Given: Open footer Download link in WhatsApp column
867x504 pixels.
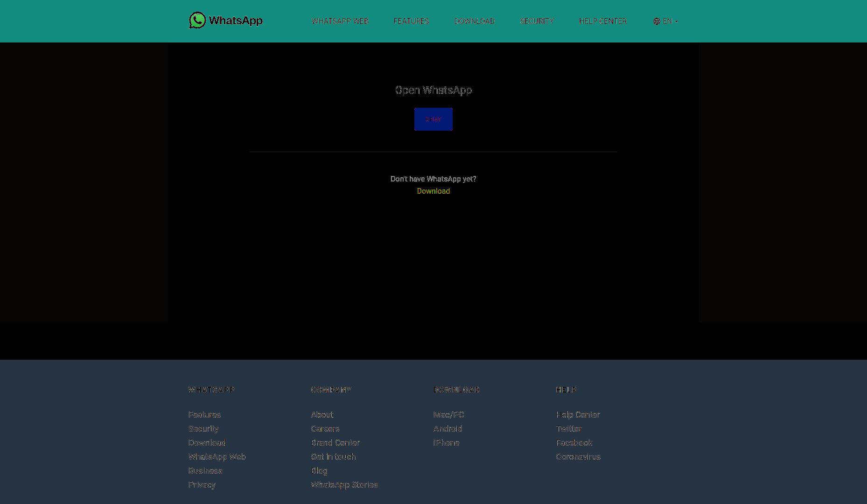Looking at the screenshot, I should pyautogui.click(x=207, y=442).
